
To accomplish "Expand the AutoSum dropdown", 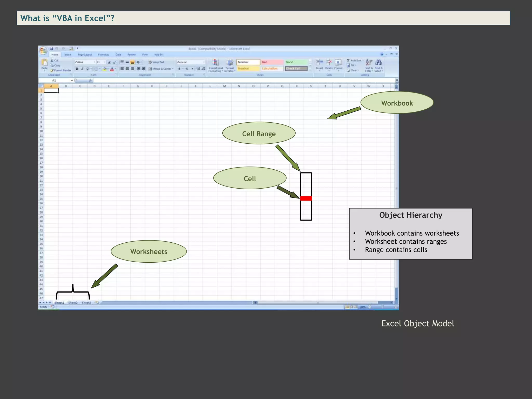I will coord(363,61).
